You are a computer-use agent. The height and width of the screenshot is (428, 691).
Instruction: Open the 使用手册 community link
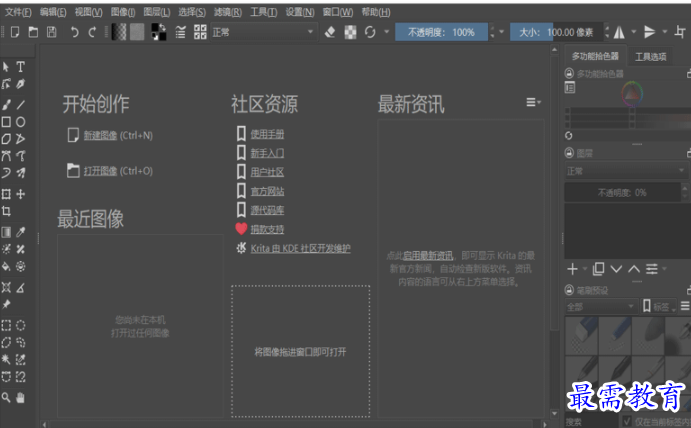click(267, 134)
